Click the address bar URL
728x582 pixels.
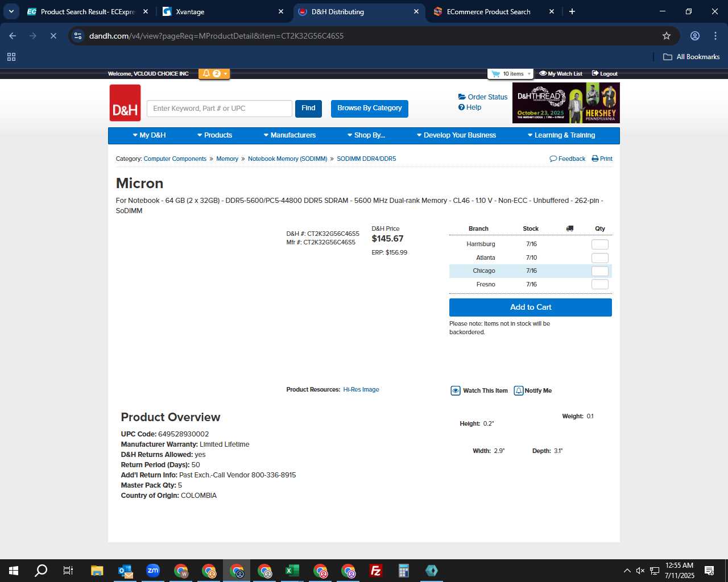click(216, 36)
